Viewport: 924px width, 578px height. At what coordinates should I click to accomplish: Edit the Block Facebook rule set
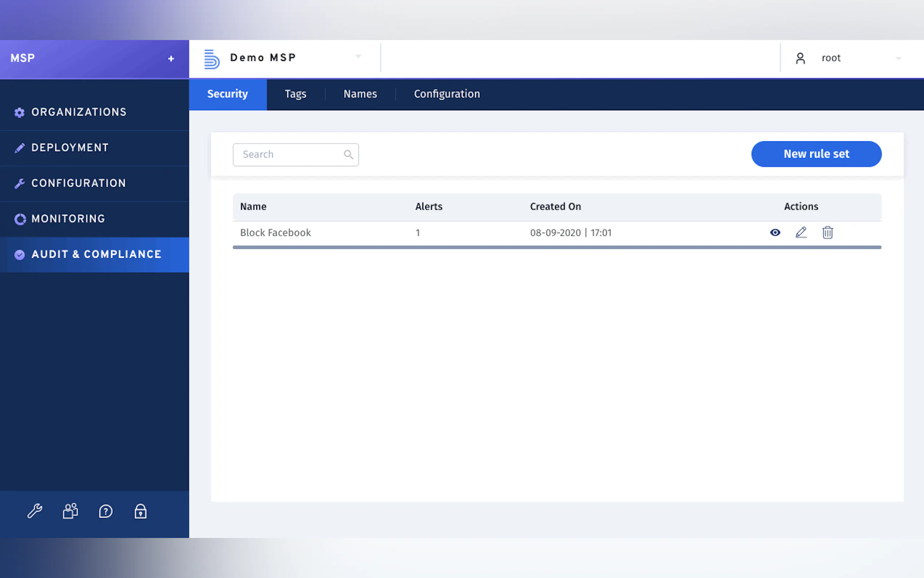[x=801, y=233]
